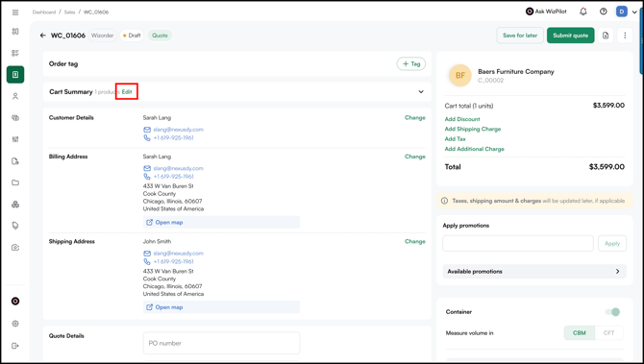Image resolution: width=644 pixels, height=364 pixels.
Task: Change Customer Details
Action: click(415, 118)
